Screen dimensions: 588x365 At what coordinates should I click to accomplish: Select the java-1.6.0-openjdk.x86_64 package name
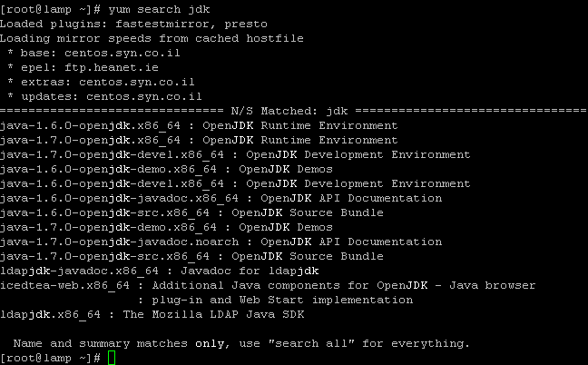90,125
